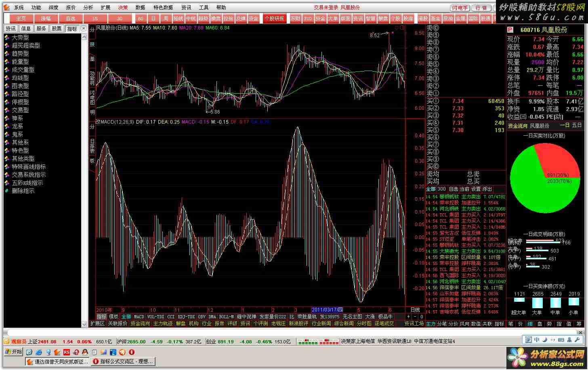Click the 闪电手 button
588x370 pixels.
click(460, 8)
